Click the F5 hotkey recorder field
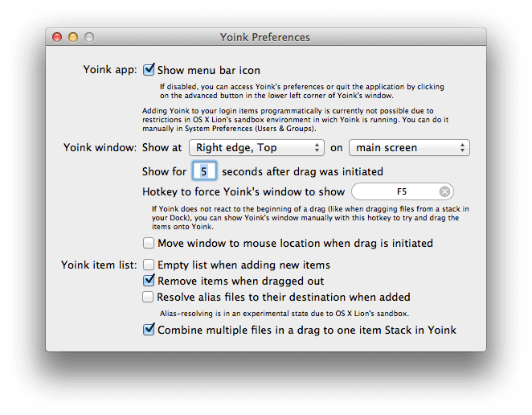 [403, 191]
